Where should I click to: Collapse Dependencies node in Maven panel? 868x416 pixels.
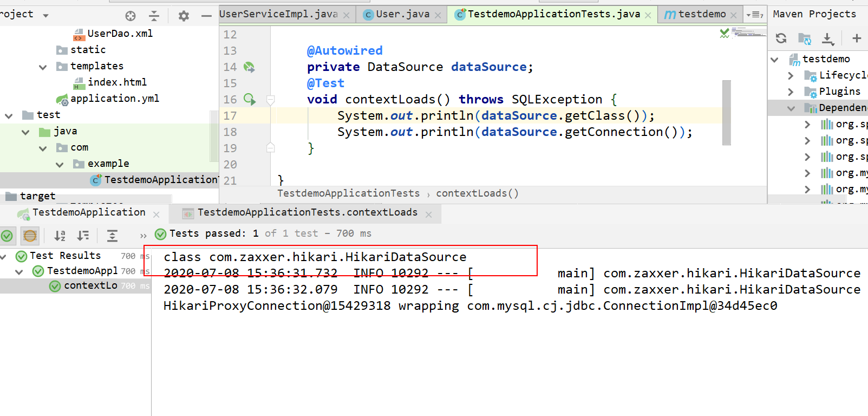[x=791, y=108]
